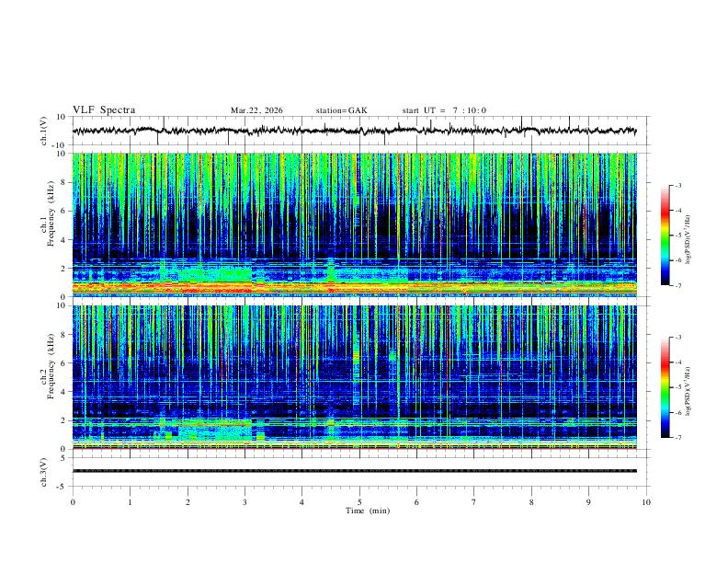The height and width of the screenshot is (563, 728).
Task: Click the time axis tick label '5'
Action: 359,502
